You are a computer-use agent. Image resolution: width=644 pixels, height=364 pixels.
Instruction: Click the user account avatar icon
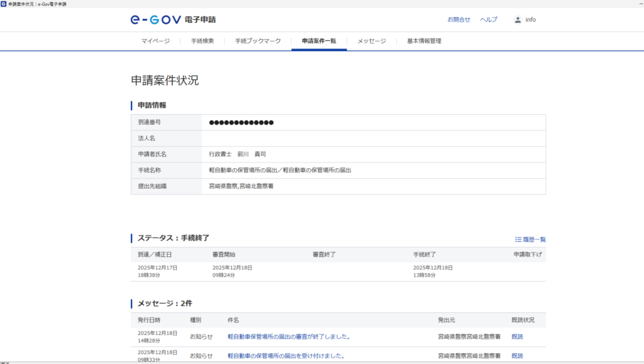point(518,20)
